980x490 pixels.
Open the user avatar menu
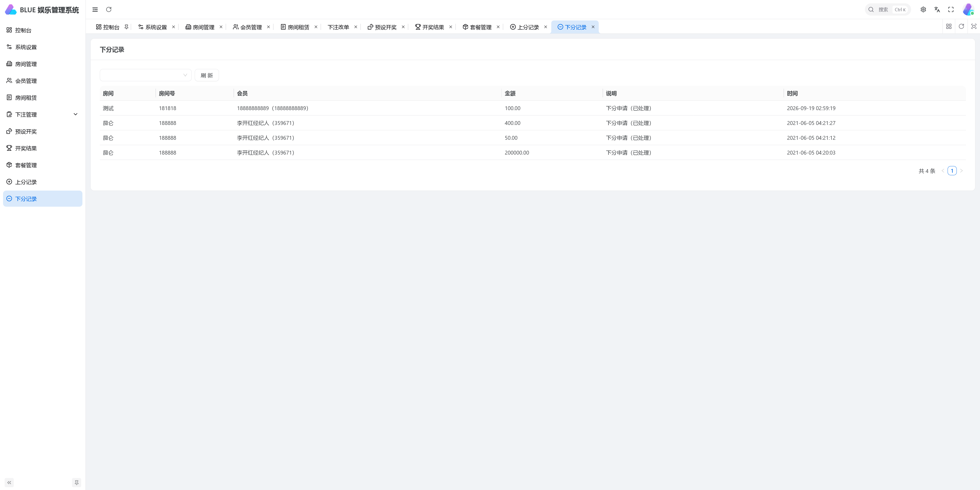click(968, 9)
